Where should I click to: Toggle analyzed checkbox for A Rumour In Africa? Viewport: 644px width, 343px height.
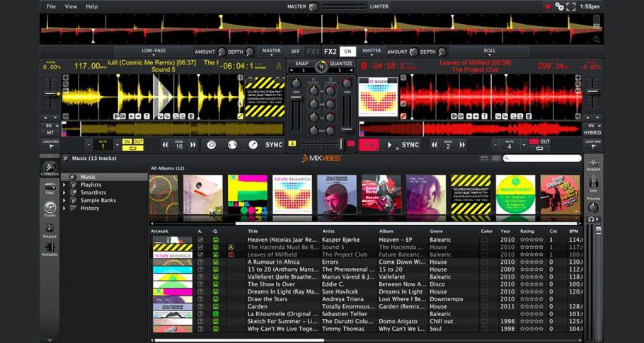pyautogui.click(x=200, y=262)
